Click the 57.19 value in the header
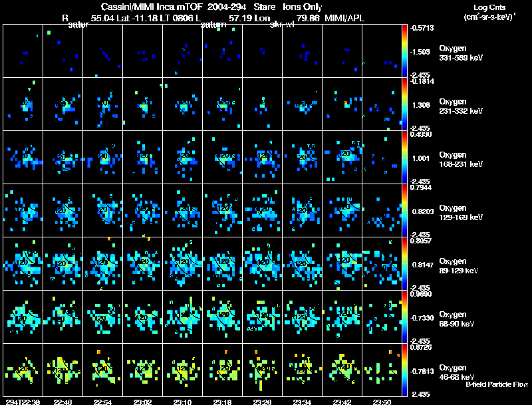The image size is (532, 405). (240, 19)
